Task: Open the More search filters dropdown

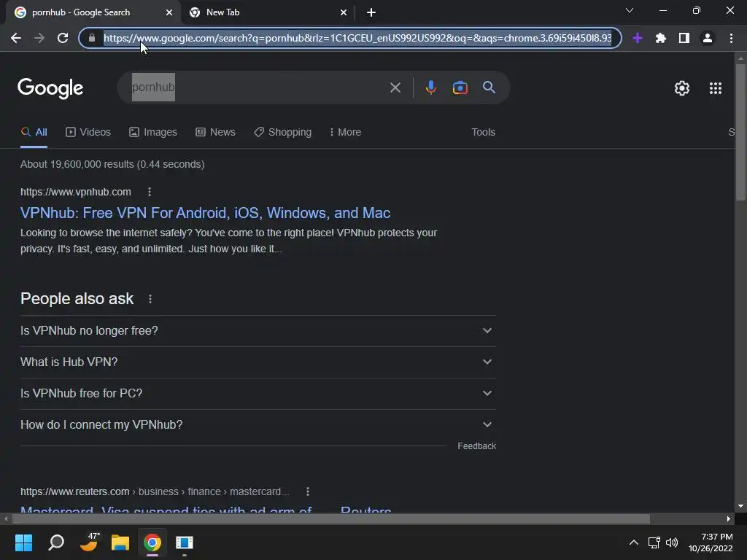Action: click(345, 133)
